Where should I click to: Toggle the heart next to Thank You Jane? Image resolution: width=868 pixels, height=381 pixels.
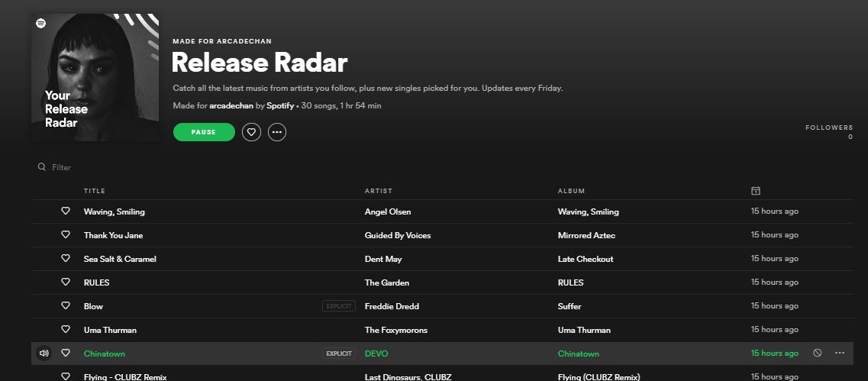coord(66,235)
